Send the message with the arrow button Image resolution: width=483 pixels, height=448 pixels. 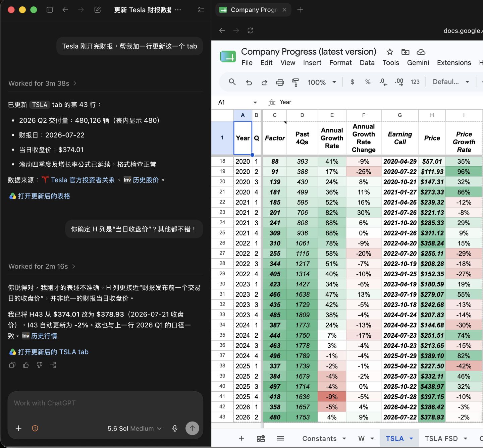click(192, 428)
